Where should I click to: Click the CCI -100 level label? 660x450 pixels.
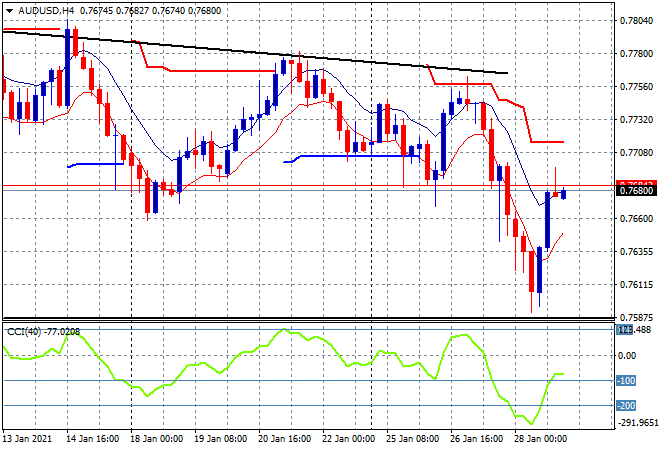click(x=626, y=381)
